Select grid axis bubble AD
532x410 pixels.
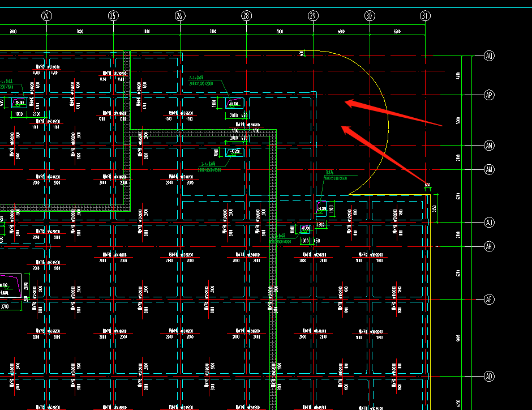(489, 377)
